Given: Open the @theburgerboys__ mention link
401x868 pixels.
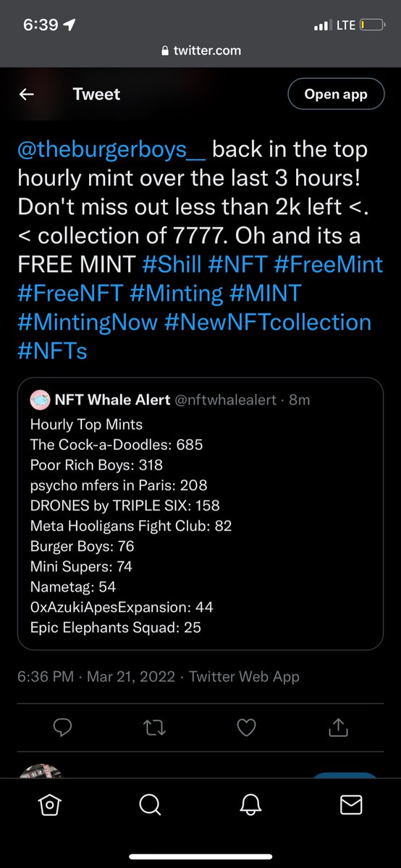Looking at the screenshot, I should click(111, 150).
